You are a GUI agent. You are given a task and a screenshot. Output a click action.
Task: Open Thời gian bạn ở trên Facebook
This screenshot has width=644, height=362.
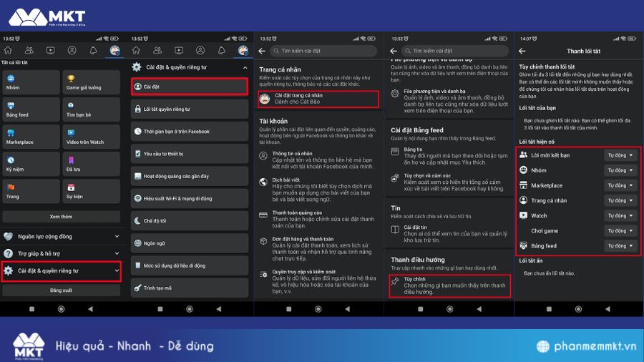point(190,132)
